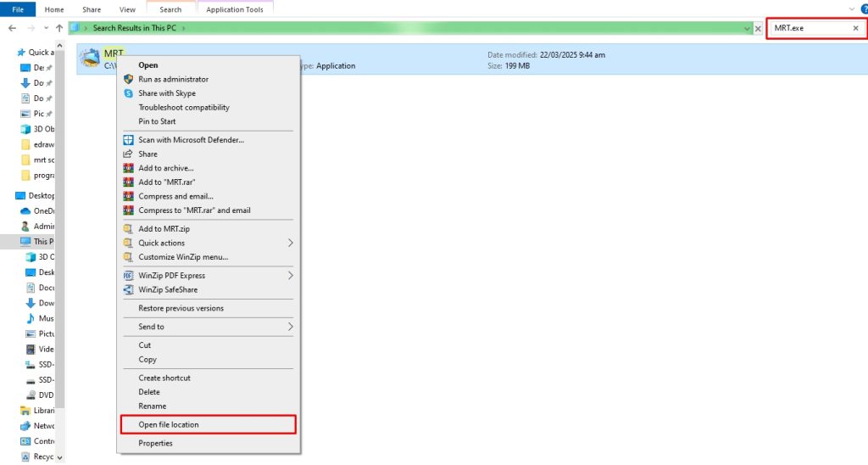The height and width of the screenshot is (465, 868).
Task: Click the MRT application icon in the results
Action: click(x=90, y=59)
